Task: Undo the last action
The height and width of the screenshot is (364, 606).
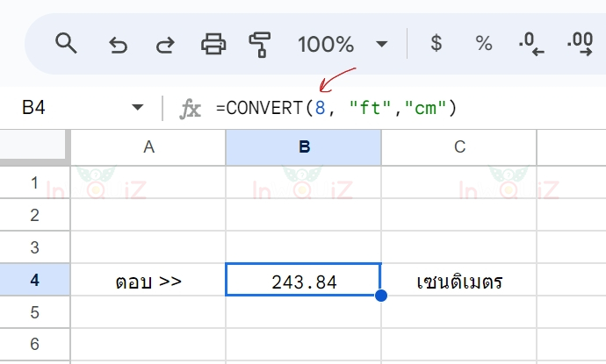Action: 118,45
